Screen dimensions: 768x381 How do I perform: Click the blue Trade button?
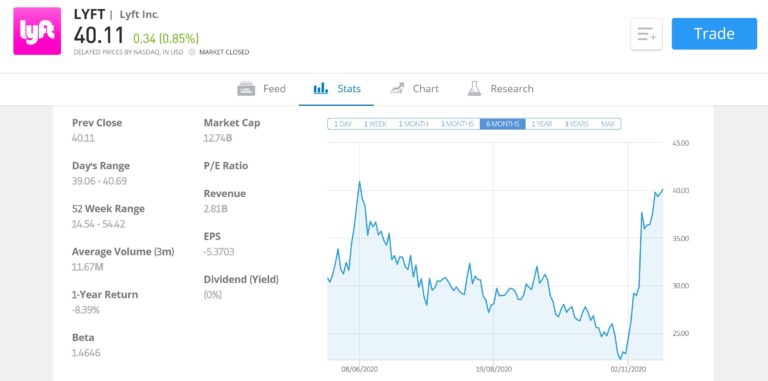click(714, 34)
